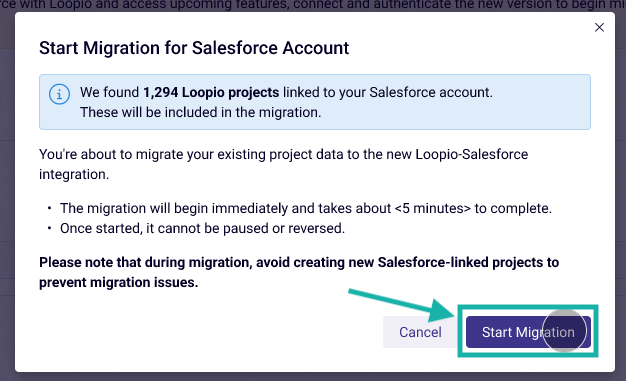Image resolution: width=626 pixels, height=381 pixels.
Task: Click the 'prevent migration issues' text line
Action: 119,282
